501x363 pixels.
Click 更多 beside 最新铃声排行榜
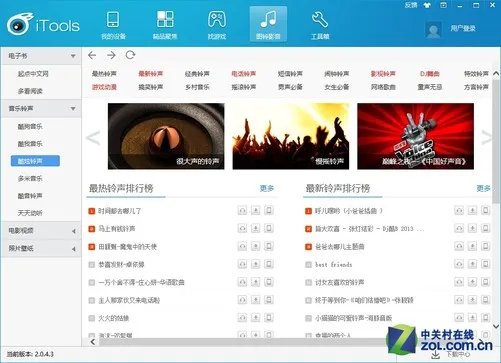[483, 188]
